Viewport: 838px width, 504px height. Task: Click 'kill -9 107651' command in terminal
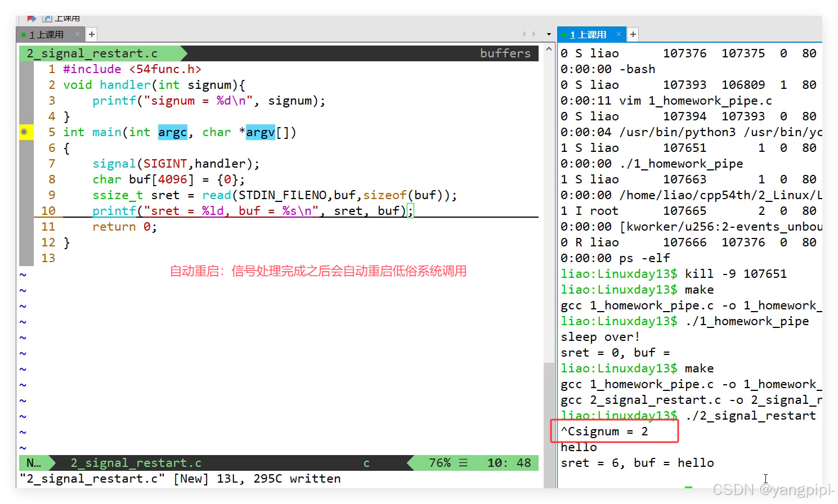pos(736,274)
